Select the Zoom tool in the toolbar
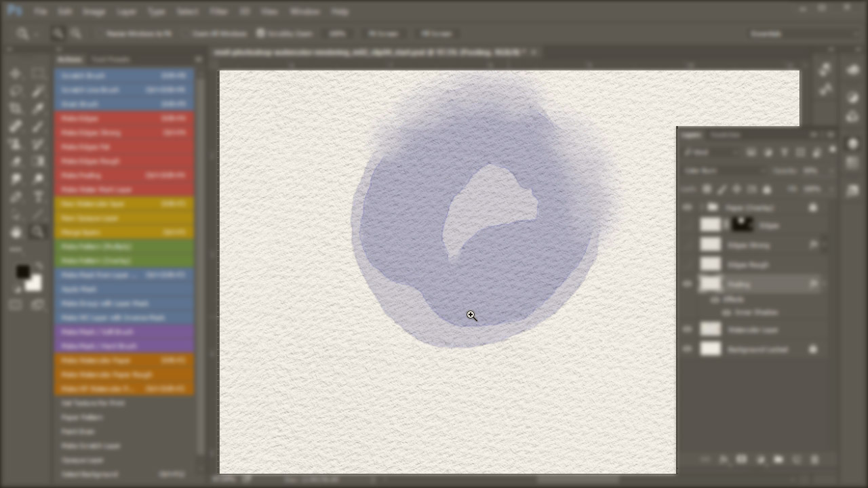Viewport: 868px width, 488px height. (38, 232)
